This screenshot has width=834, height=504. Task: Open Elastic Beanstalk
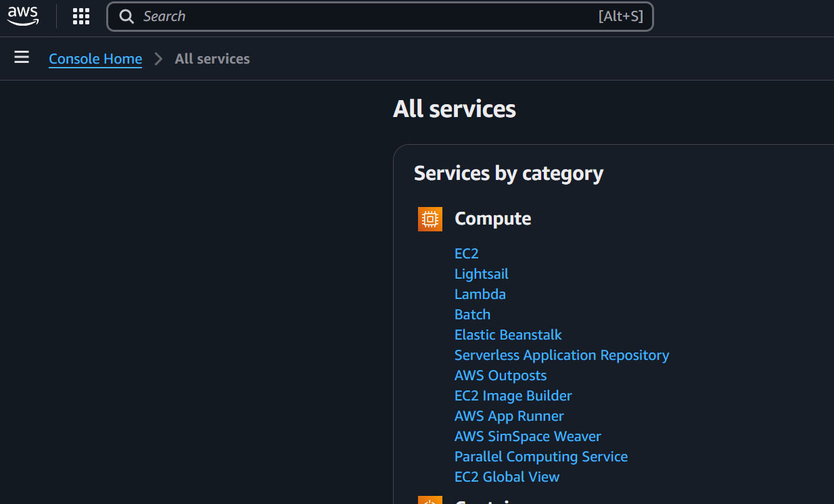(508, 335)
